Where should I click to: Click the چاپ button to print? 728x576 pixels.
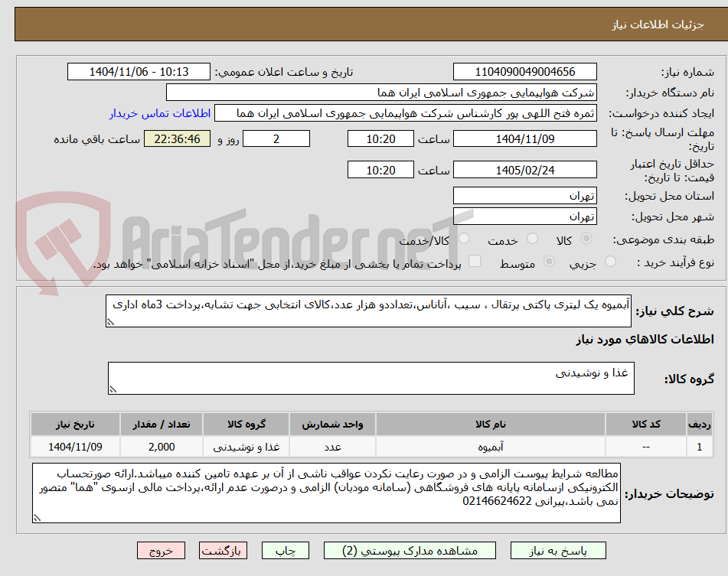tap(285, 550)
